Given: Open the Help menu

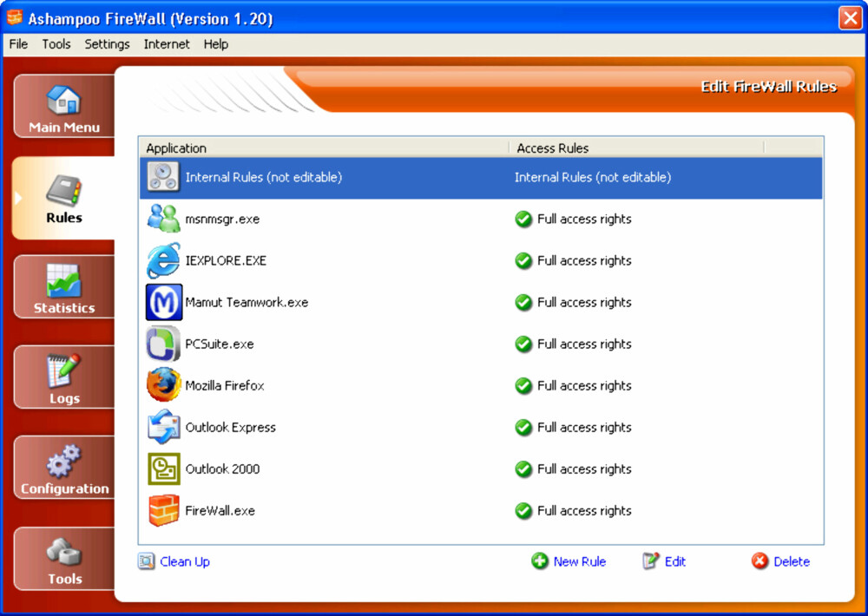Looking at the screenshot, I should coord(216,44).
